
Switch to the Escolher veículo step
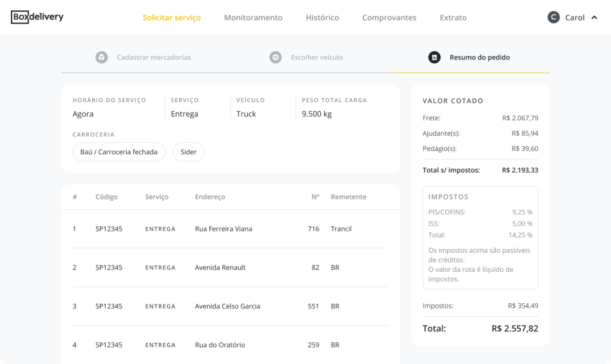316,58
